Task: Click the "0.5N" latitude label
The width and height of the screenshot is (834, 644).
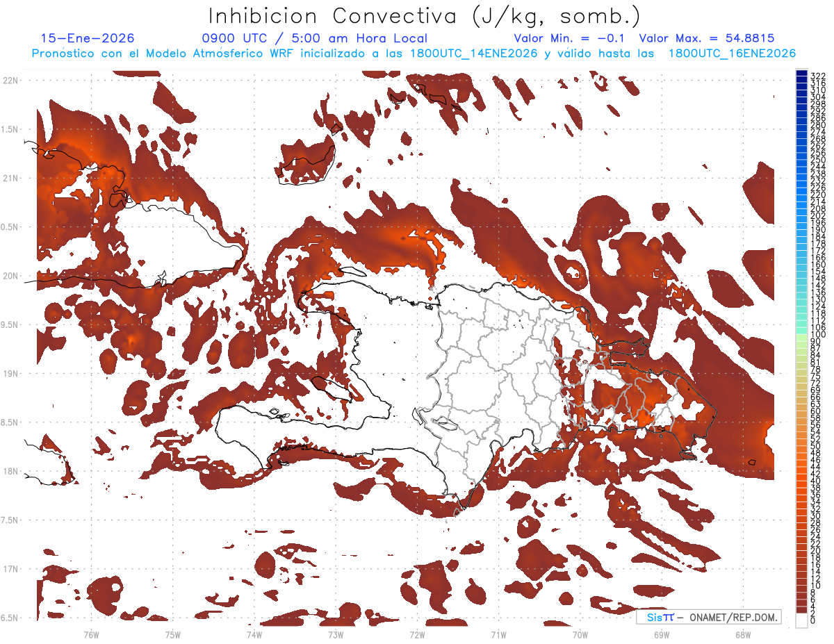Action: coord(10,227)
